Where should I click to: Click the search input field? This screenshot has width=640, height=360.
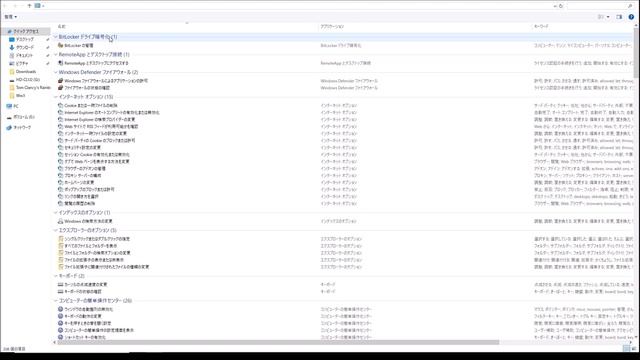tap(597, 6)
